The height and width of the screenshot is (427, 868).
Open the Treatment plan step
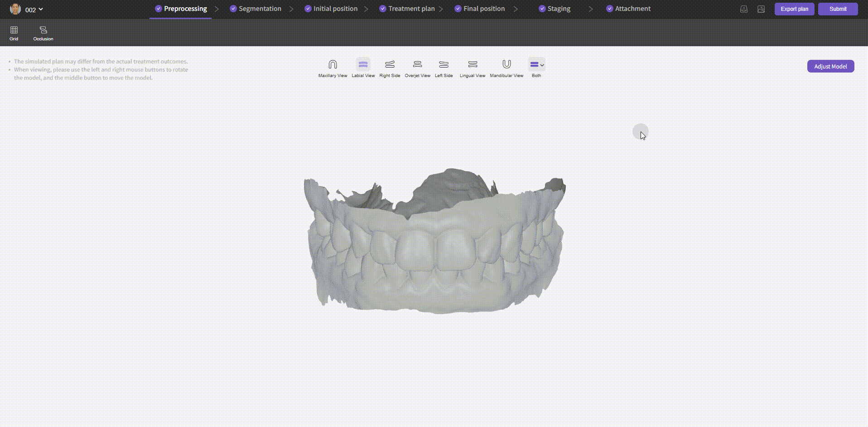407,9
